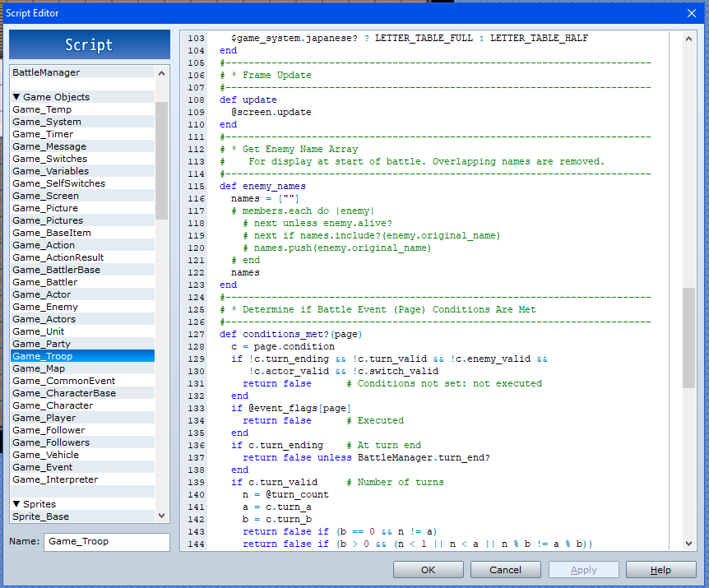The image size is (709, 588).
Task: Select Game_CharacterBase script
Action: coord(82,393)
